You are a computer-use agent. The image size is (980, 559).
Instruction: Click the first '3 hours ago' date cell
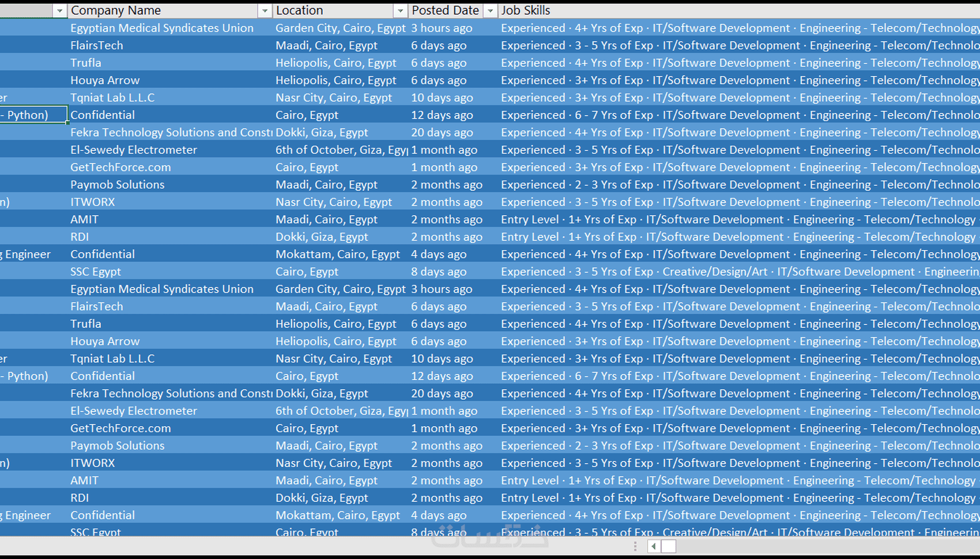[x=453, y=28]
